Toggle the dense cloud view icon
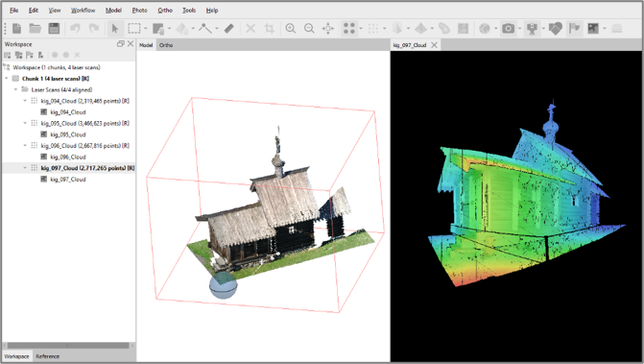 point(373,29)
